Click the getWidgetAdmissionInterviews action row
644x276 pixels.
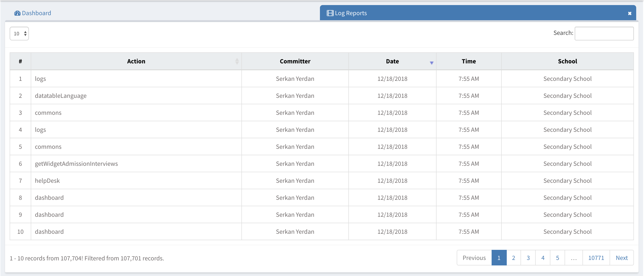click(76, 164)
